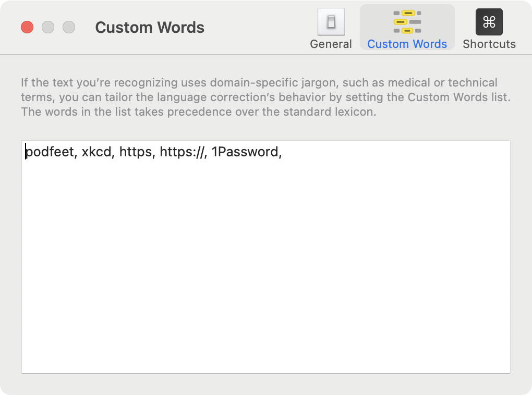532x395 pixels.
Task: Click the https:// entry in the list
Action: click(x=182, y=152)
